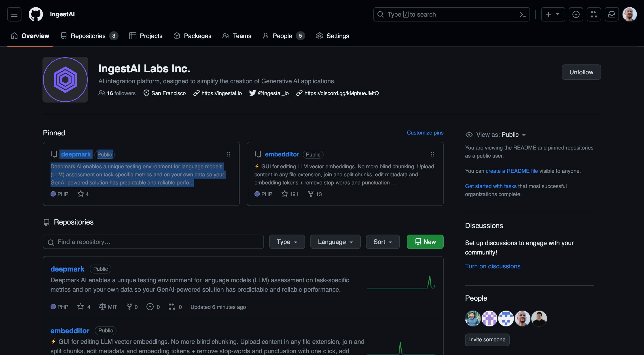Open the user profile avatar menu
Screen dimensions: 644x355
pyautogui.click(x=629, y=14)
